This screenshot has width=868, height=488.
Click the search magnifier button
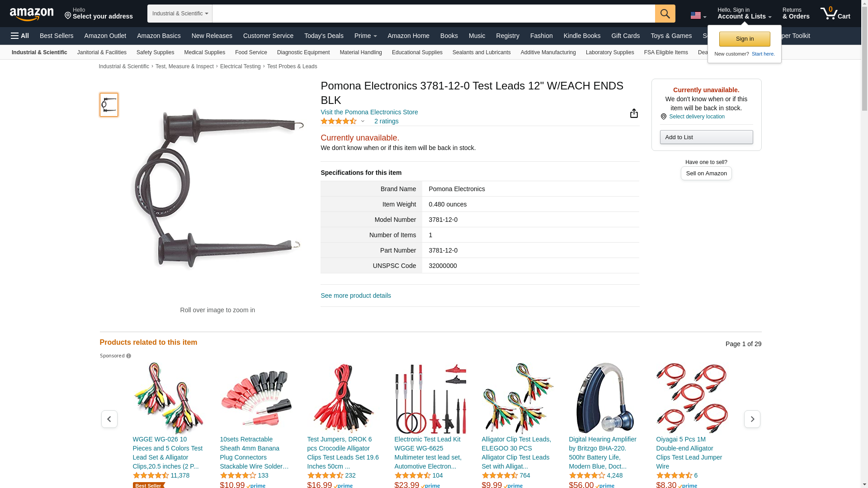click(665, 14)
